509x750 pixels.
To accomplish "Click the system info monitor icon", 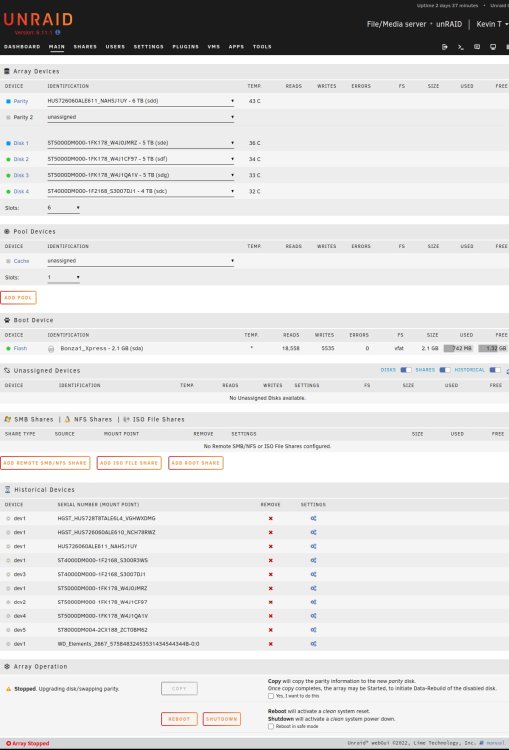I will 493,47.
